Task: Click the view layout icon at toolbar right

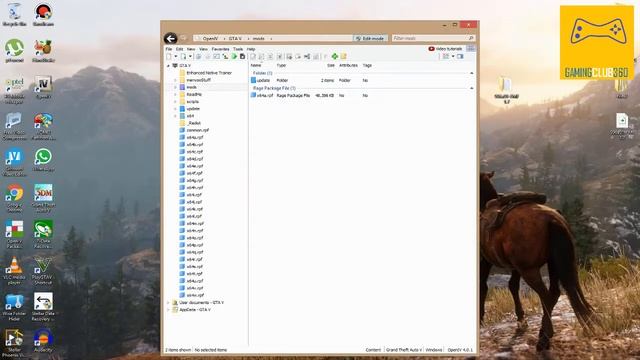Action: (x=446, y=56)
